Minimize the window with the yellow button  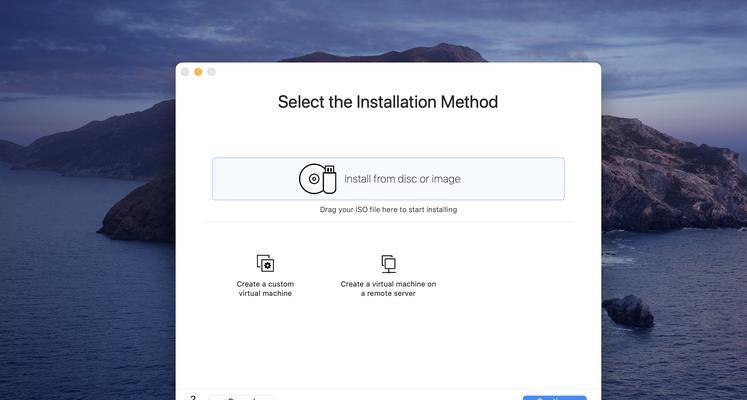[198, 72]
